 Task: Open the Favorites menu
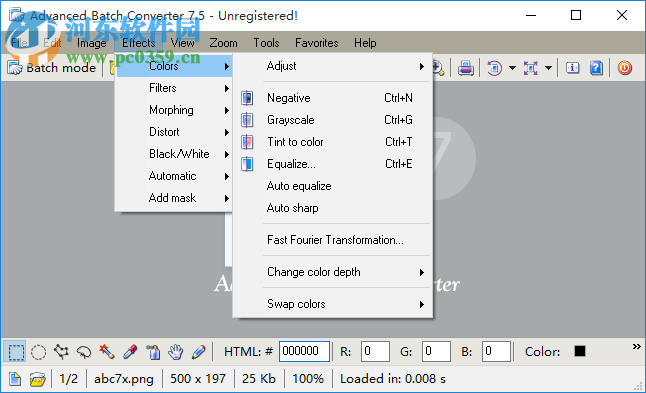point(316,43)
